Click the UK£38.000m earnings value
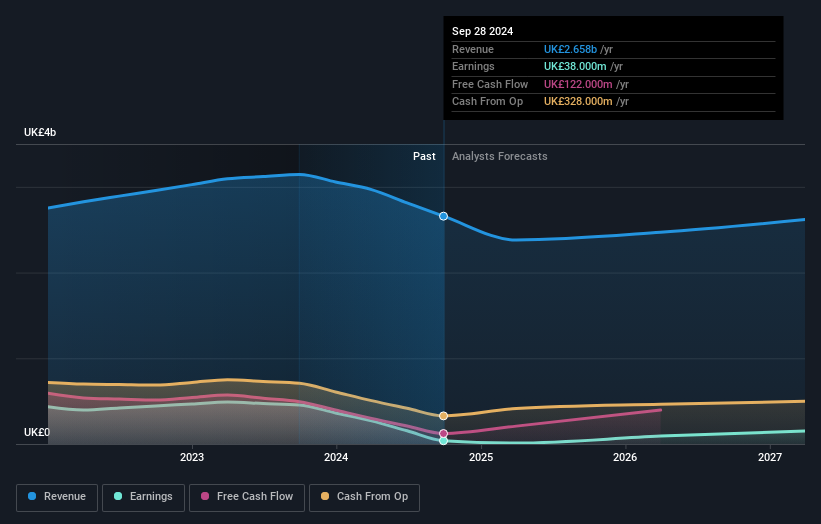This screenshot has height=524, width=821. 575,66
